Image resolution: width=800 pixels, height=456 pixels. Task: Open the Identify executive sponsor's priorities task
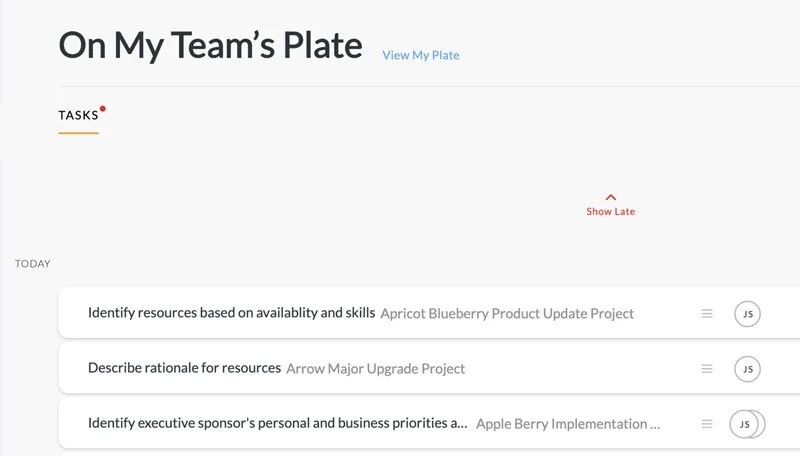point(277,423)
